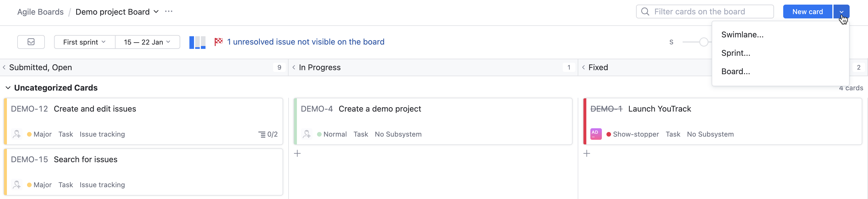The width and height of the screenshot is (868, 199).
Task: Click the AD avatar on Launch YouTrack card
Action: [596, 134]
